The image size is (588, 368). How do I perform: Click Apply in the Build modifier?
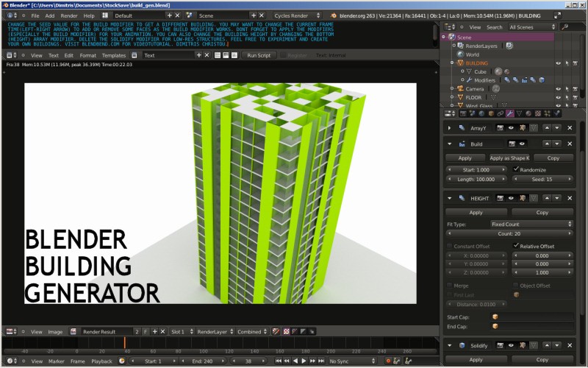point(465,158)
